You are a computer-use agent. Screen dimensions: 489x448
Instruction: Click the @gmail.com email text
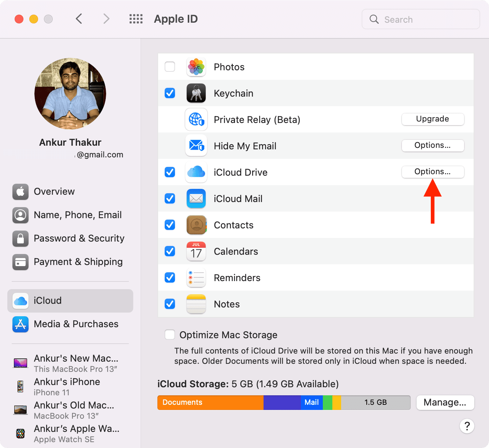pos(100,155)
